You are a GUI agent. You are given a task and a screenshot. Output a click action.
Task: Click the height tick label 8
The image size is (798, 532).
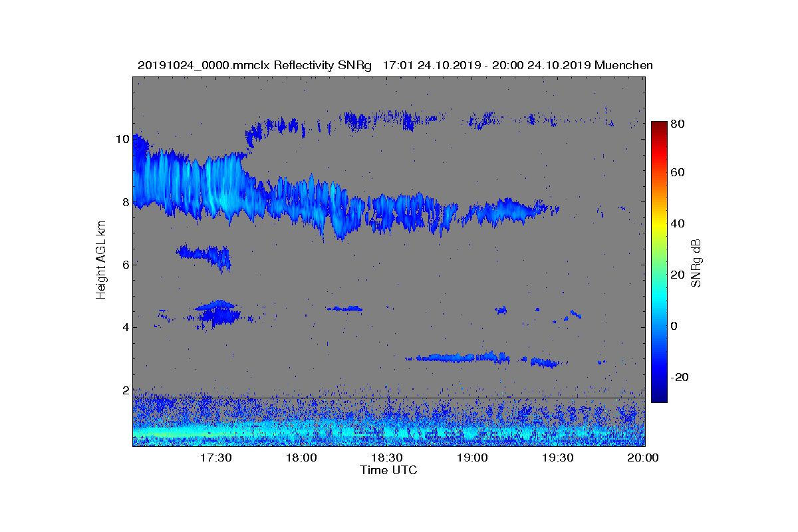tap(125, 201)
